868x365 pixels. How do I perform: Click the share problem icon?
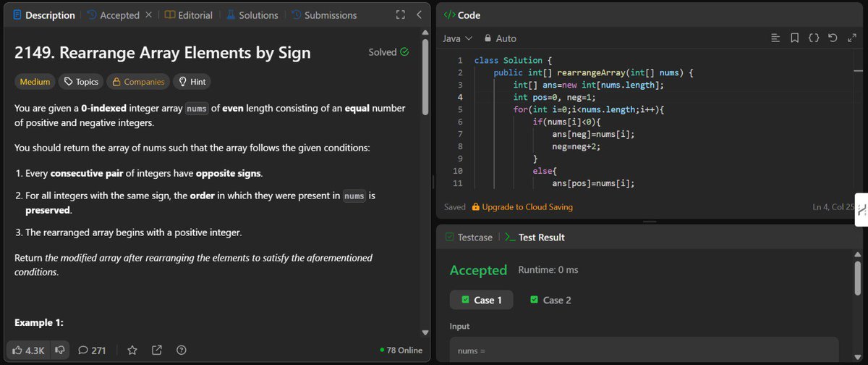coord(157,350)
